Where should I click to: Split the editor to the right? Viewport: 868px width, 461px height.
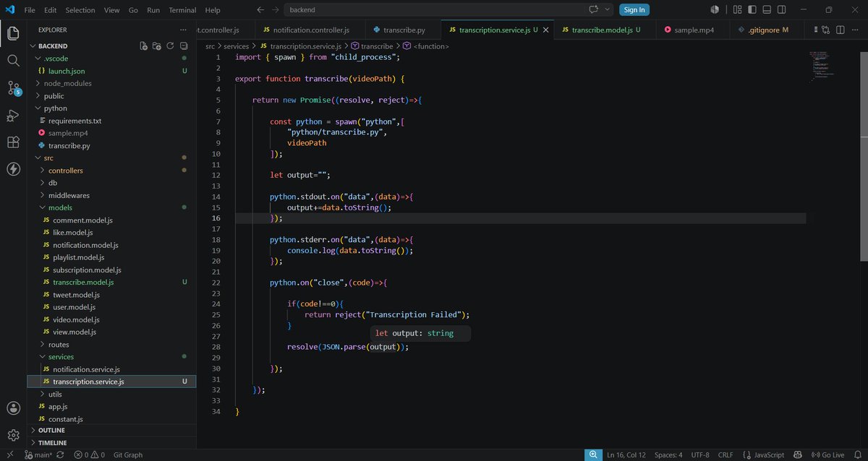pyautogui.click(x=840, y=30)
